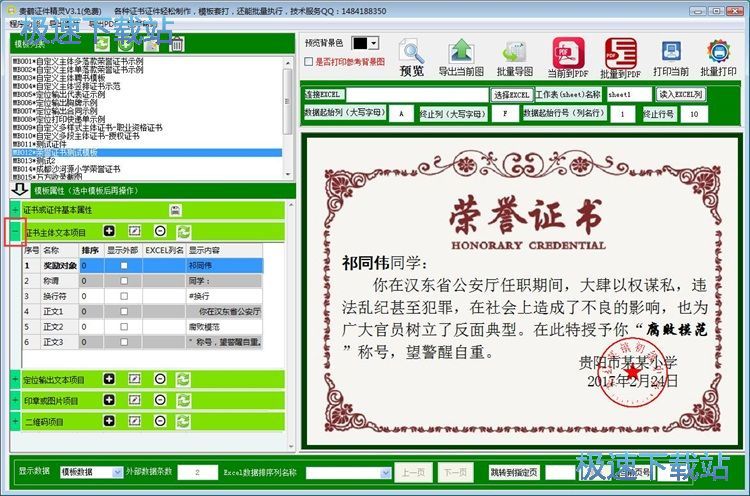Save 证书或证件基本属性 with the disk icon
This screenshot has width=750, height=496.
click(x=175, y=210)
